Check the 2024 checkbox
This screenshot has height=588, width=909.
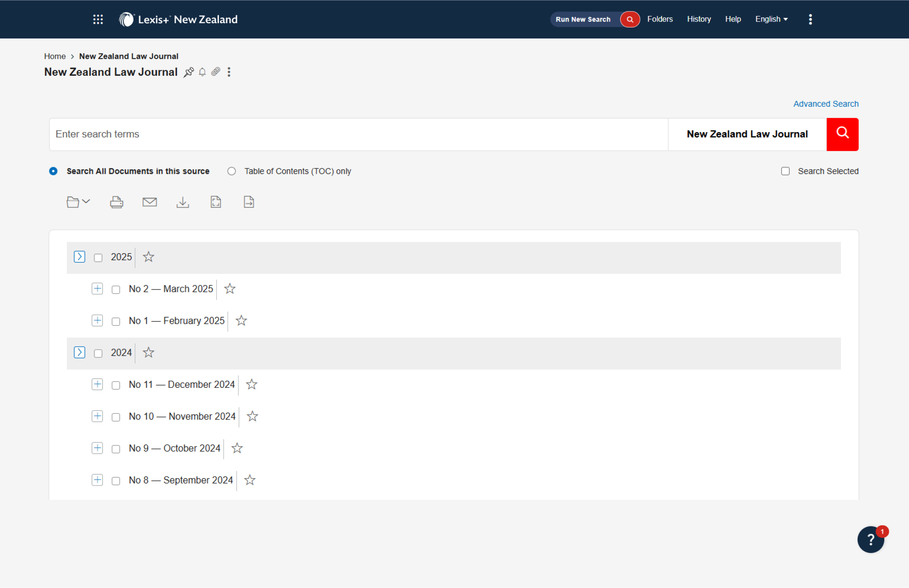[98, 354]
